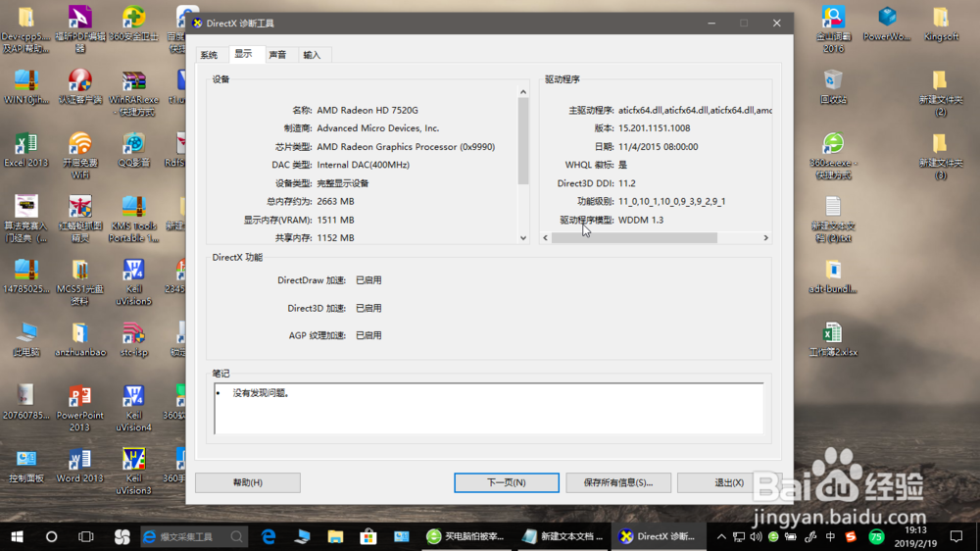Click driver panel scroll-left arrow
The image size is (980, 551).
(x=546, y=237)
